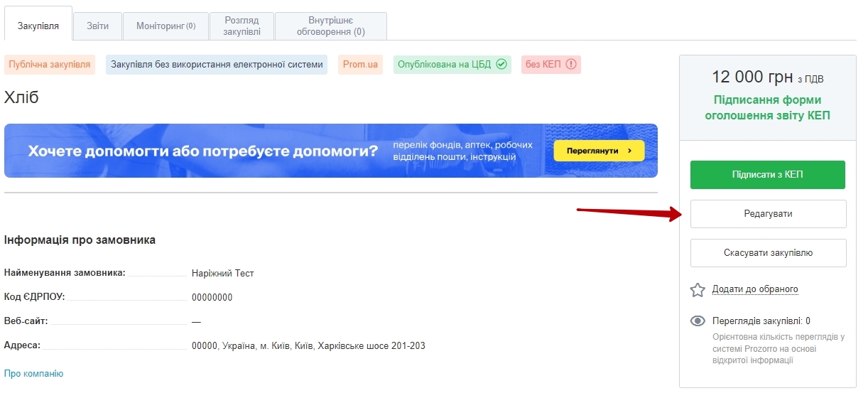This screenshot has height=403, width=868.
Task: Click the Публічна закупівля badge
Action: pyautogui.click(x=50, y=65)
